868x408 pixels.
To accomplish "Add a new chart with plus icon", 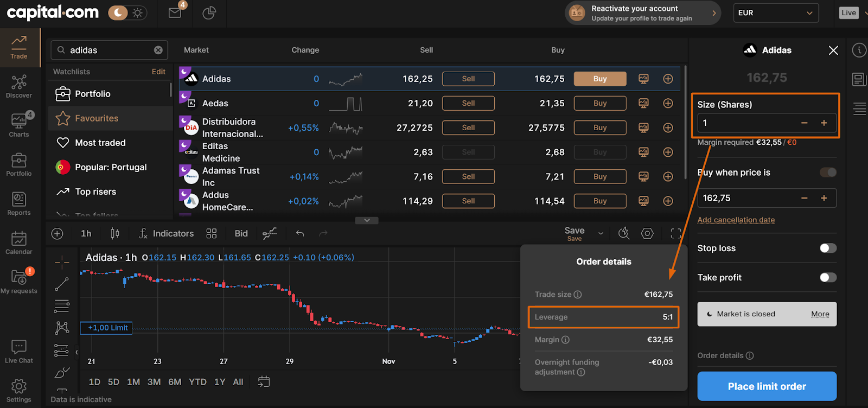I will coord(57,233).
